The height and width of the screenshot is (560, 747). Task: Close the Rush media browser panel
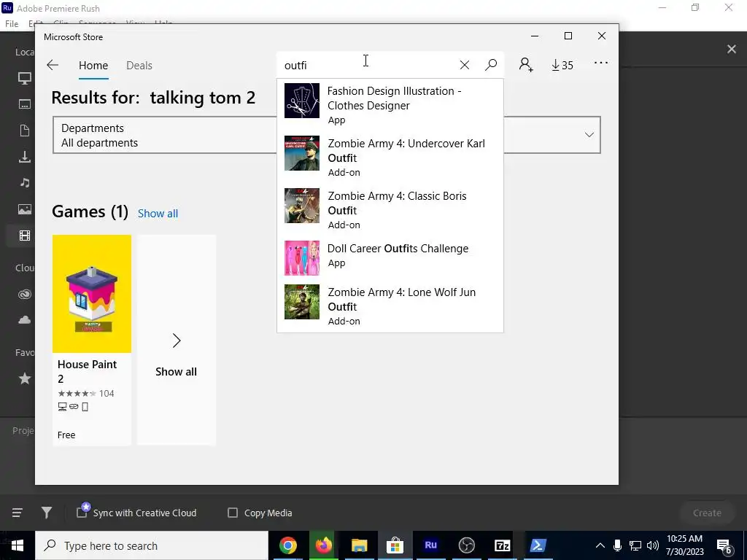coord(731,49)
